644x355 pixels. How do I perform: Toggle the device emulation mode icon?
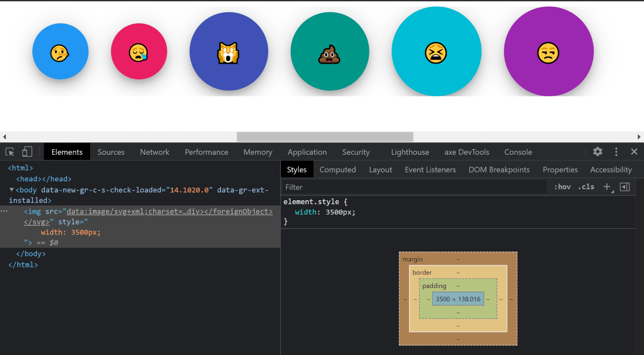pyautogui.click(x=27, y=152)
